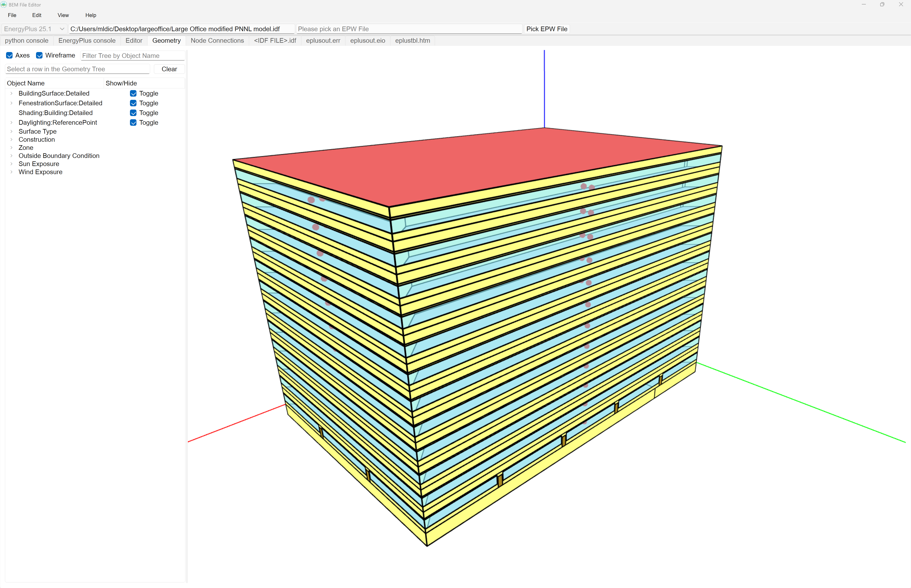Open the File menu
The width and height of the screenshot is (911, 588).
coord(12,15)
